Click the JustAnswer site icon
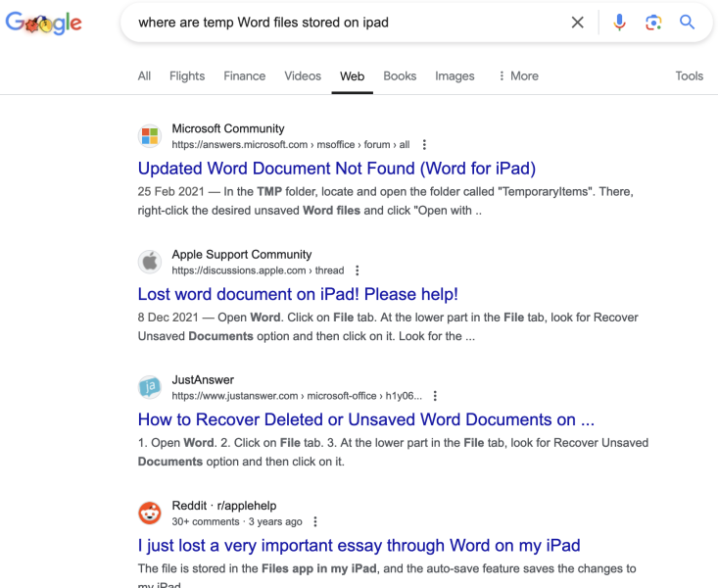 click(x=150, y=388)
